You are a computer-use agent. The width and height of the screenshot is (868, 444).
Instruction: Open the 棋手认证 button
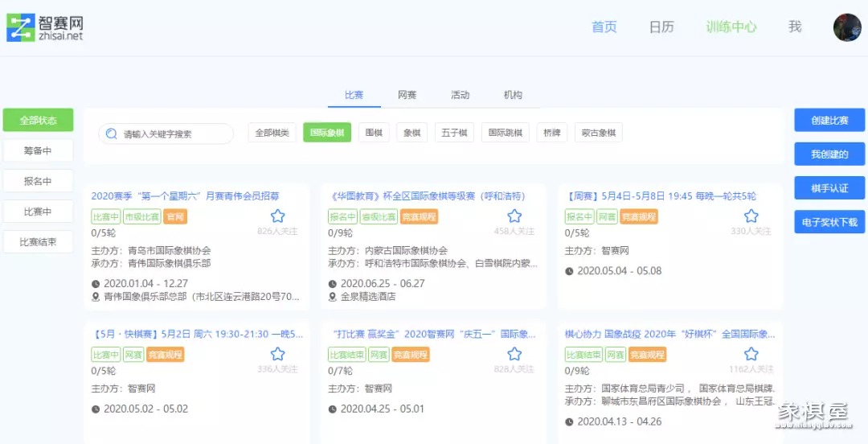point(829,188)
